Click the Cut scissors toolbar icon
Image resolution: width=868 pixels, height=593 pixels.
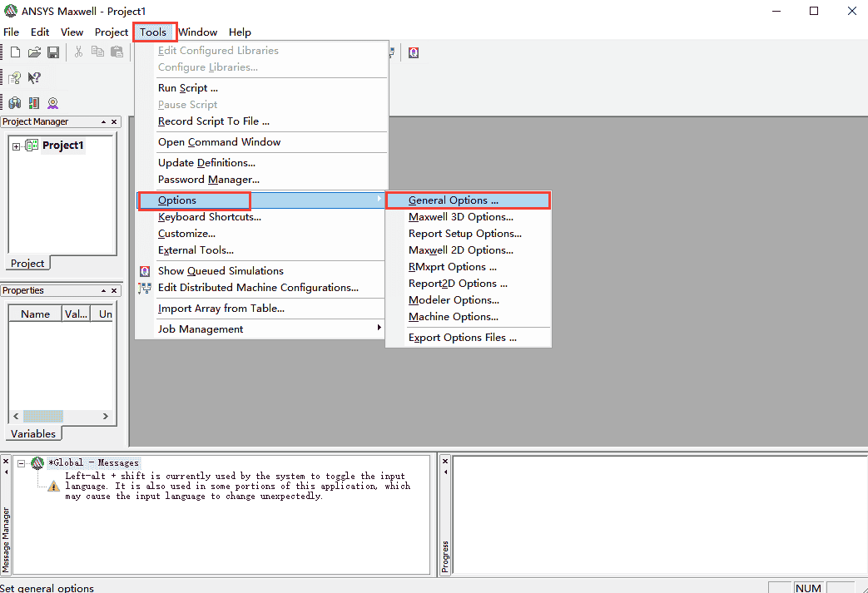tap(78, 52)
